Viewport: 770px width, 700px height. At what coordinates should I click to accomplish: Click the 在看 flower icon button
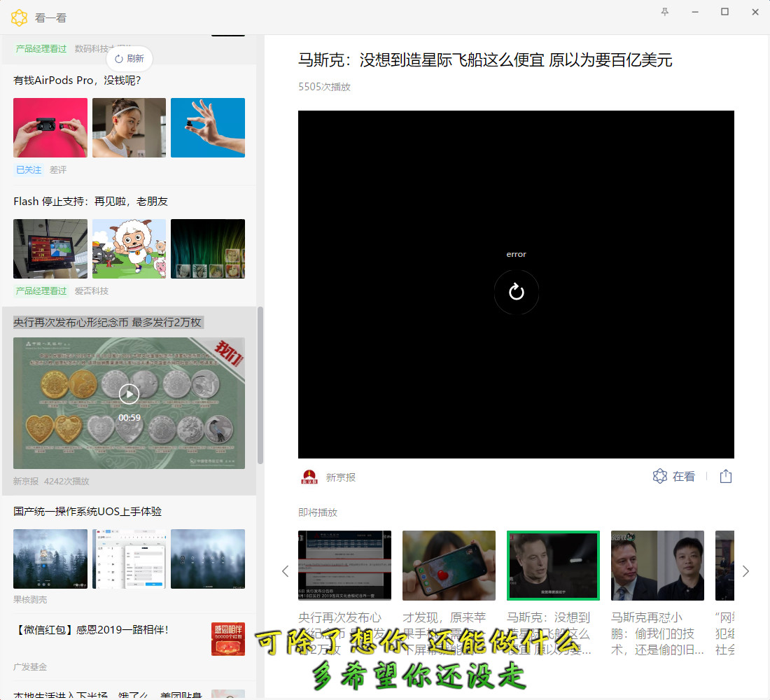[x=673, y=476]
